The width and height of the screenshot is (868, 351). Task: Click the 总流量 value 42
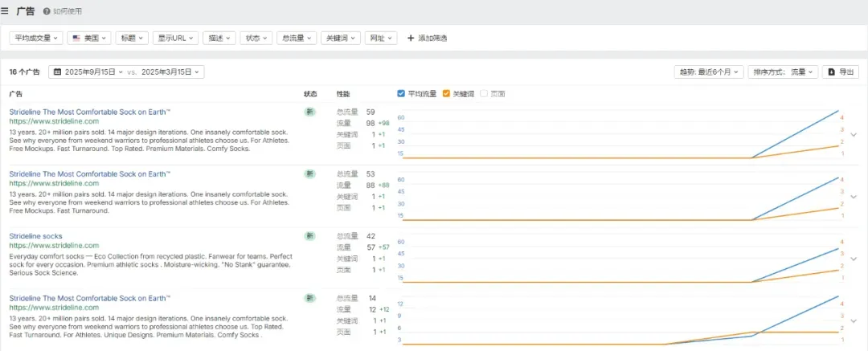coord(371,236)
